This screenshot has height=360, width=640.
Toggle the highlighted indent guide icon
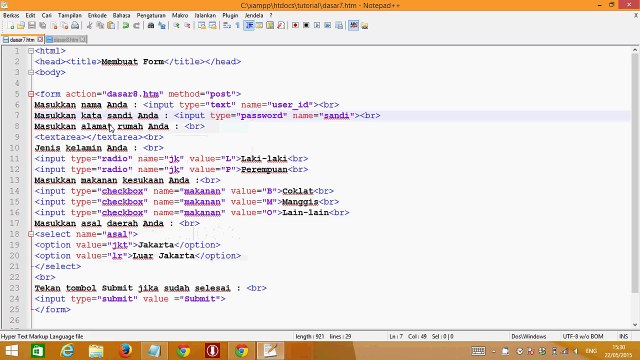coord(249,25)
